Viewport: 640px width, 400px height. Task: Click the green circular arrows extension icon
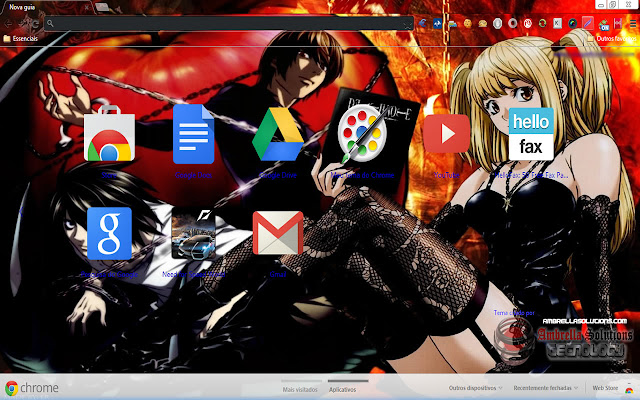pyautogui.click(x=542, y=24)
